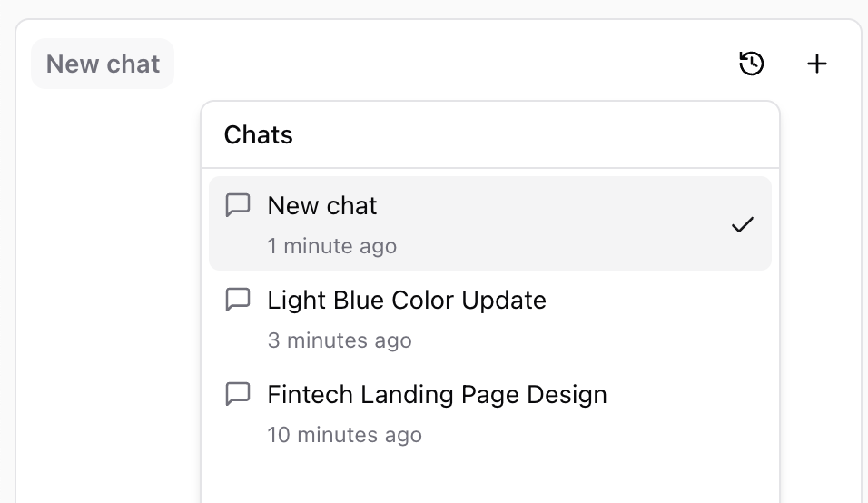Select the New chat tab at top left
The width and height of the screenshot is (868, 503).
(103, 64)
